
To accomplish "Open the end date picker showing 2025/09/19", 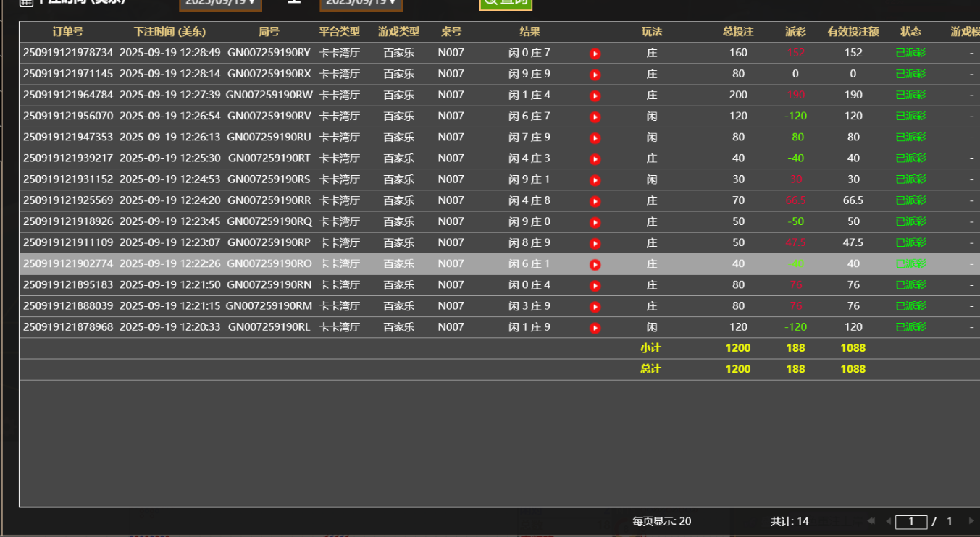I will coord(361,3).
